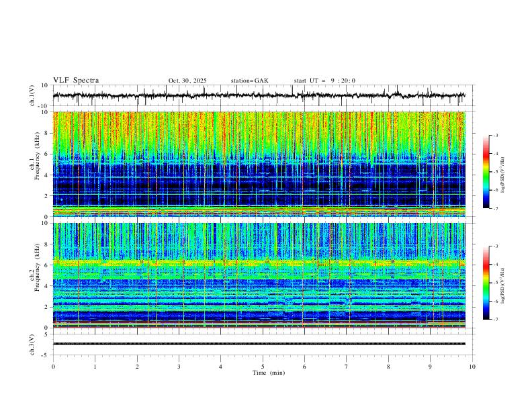Click the time axis tick label '0'
Image resolution: width=532 pixels, height=411 pixels.
[53, 367]
